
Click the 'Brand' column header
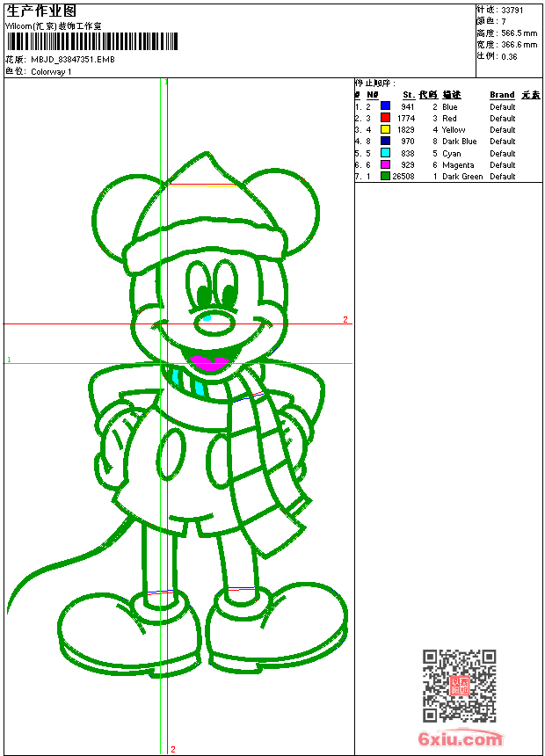pos(502,95)
